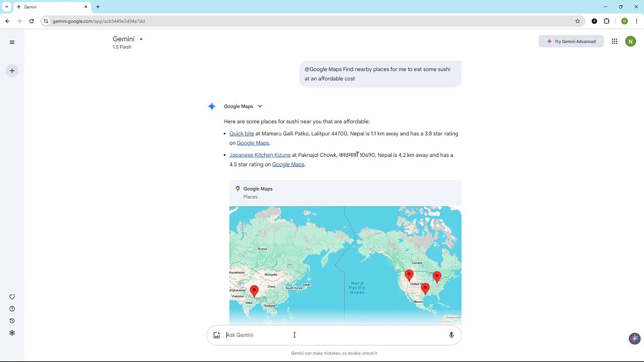Click the address bar URL
The height and width of the screenshot is (362, 644).
99,21
